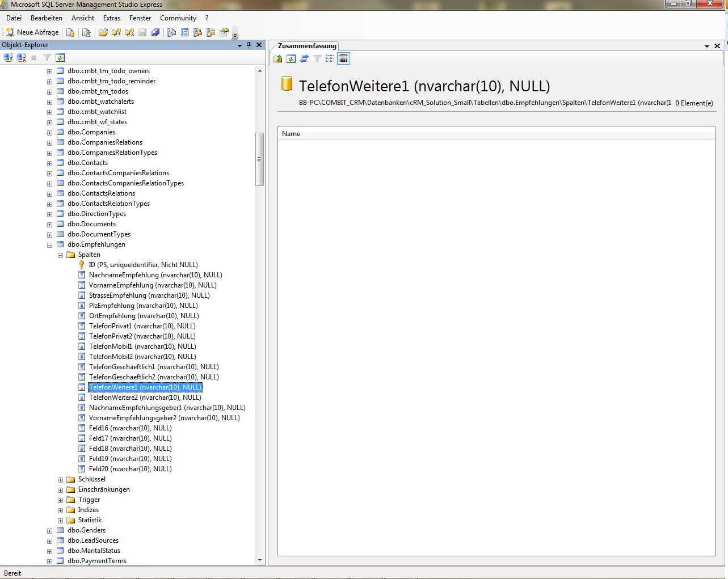Image resolution: width=728 pixels, height=579 pixels.
Task: Click the open folder icon in main toolbar
Action: coord(103,32)
